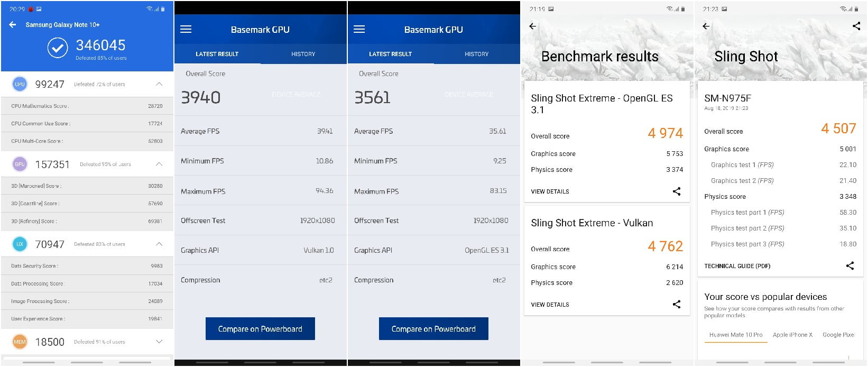This screenshot has height=367, width=868.
Task: Collapse the CPU score section
Action: tap(159, 84)
